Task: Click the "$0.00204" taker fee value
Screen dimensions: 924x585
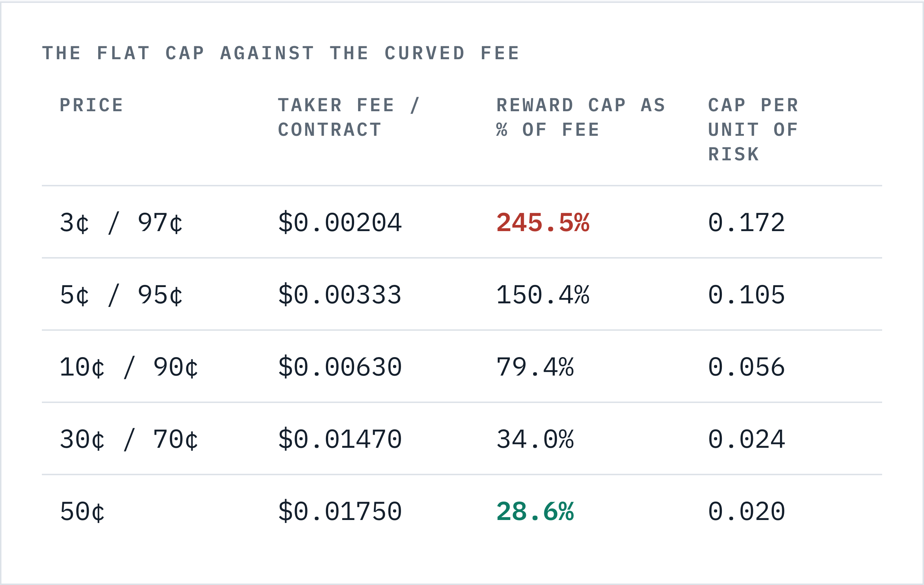Action: pyautogui.click(x=340, y=223)
